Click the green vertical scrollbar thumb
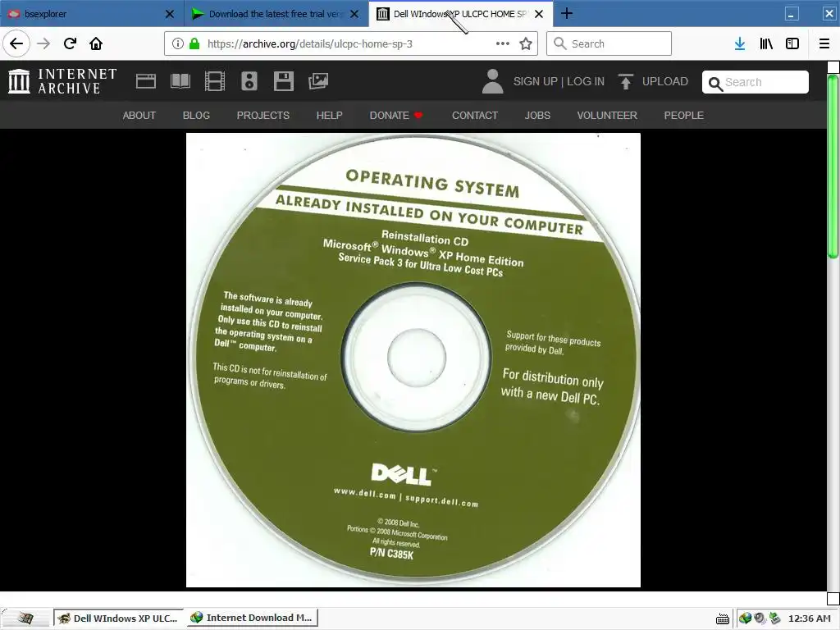The height and width of the screenshot is (630, 840). click(833, 166)
